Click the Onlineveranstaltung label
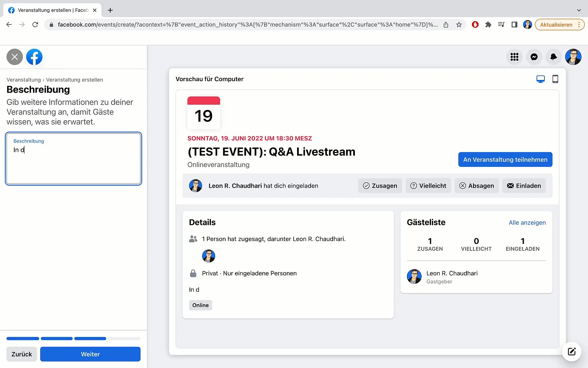 click(218, 165)
